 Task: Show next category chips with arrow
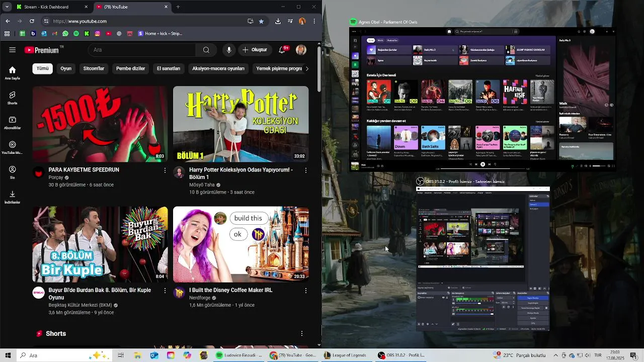point(307,68)
